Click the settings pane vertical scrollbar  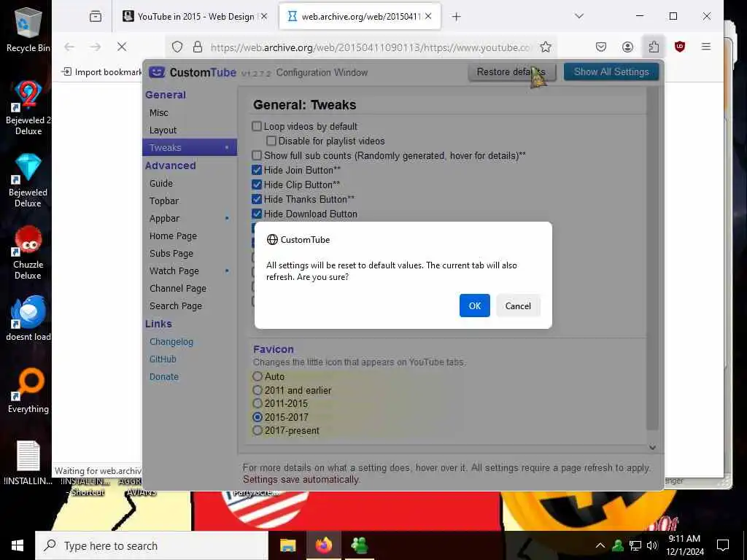pyautogui.click(x=652, y=260)
